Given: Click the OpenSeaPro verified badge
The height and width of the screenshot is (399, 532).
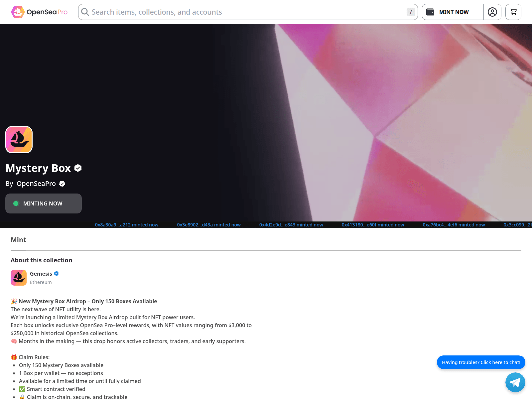Looking at the screenshot, I should [62, 184].
